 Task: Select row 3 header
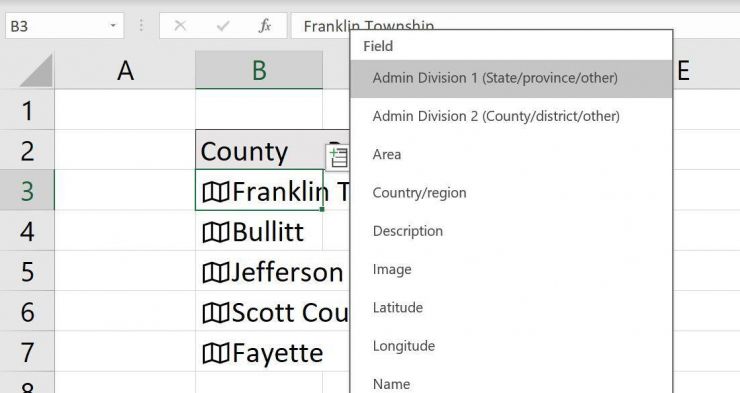tap(27, 191)
